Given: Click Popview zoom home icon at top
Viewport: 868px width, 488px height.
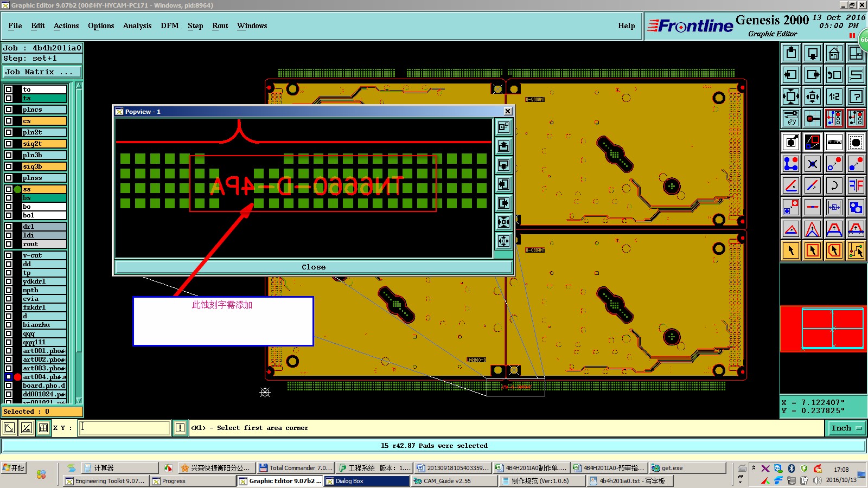Looking at the screenshot, I should coord(503,127).
